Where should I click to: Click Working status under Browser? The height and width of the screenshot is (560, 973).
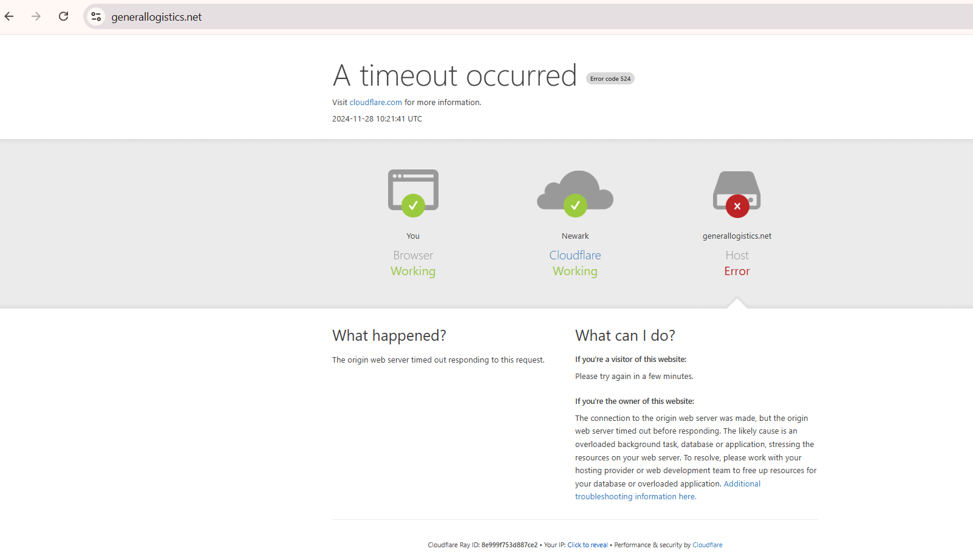[413, 271]
